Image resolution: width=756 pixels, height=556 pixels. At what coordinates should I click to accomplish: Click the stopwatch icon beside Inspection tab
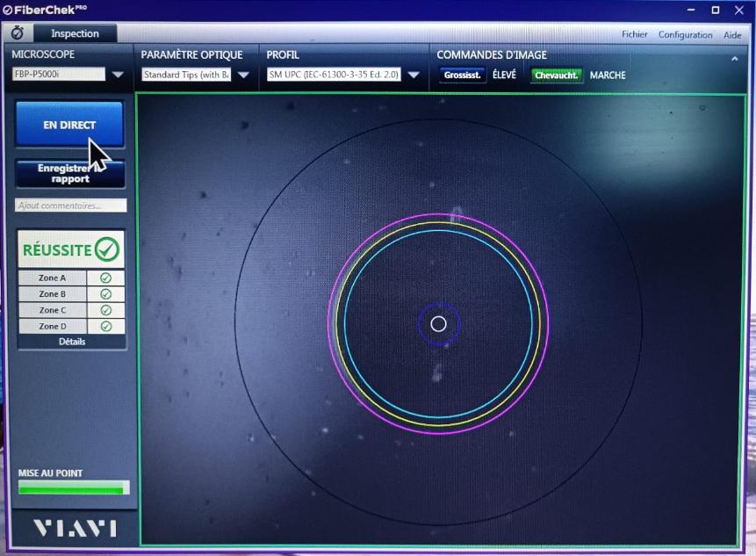point(17,33)
